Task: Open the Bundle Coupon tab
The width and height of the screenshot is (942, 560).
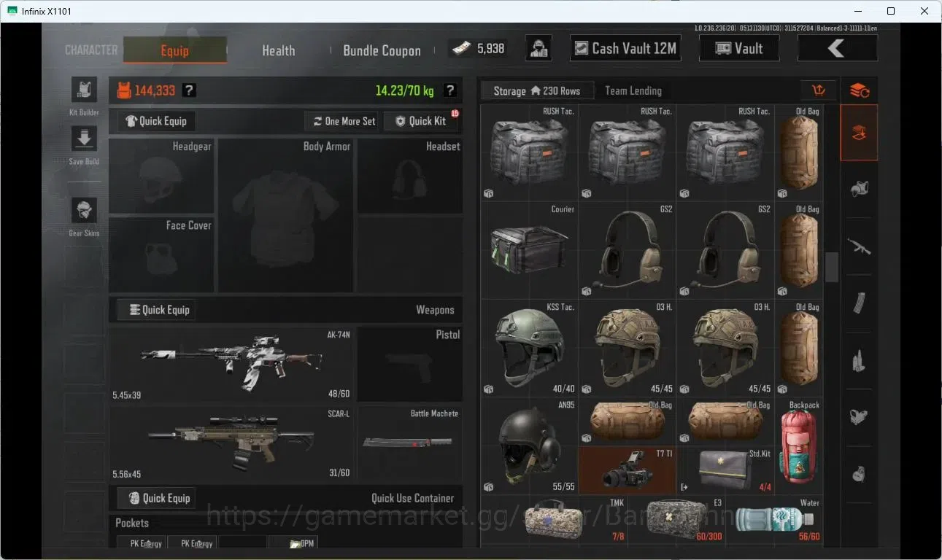Action: tap(382, 50)
